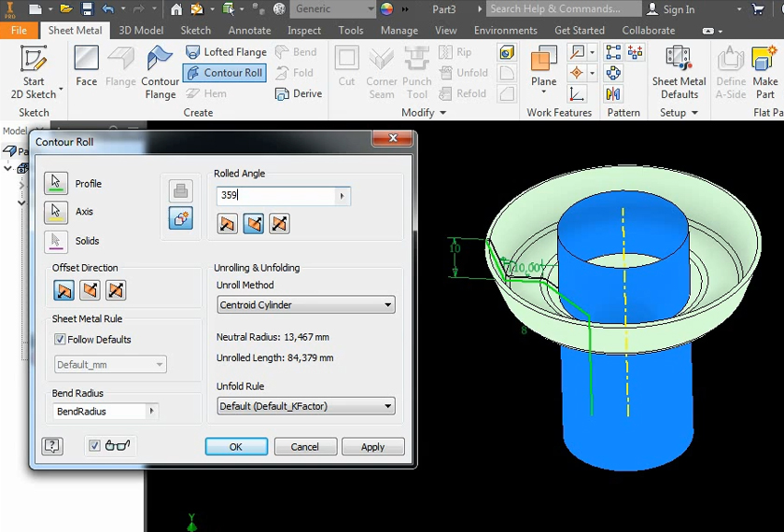Open the Unroll Method dropdown
The image size is (784, 532).
305,305
